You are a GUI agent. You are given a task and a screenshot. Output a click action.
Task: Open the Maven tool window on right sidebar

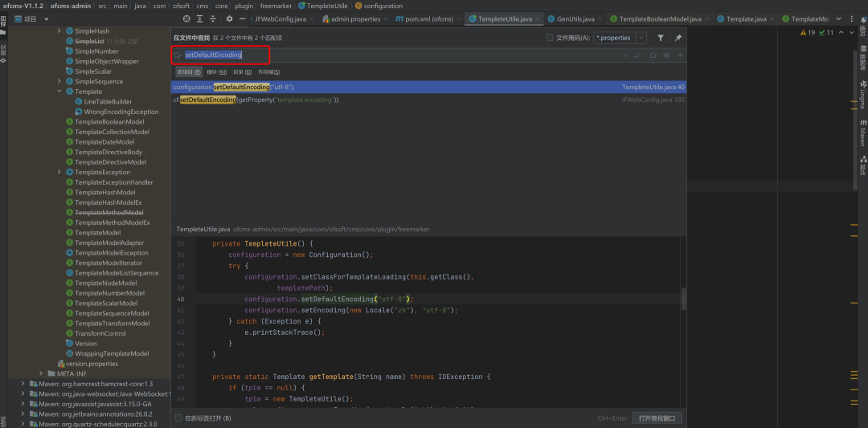(862, 132)
